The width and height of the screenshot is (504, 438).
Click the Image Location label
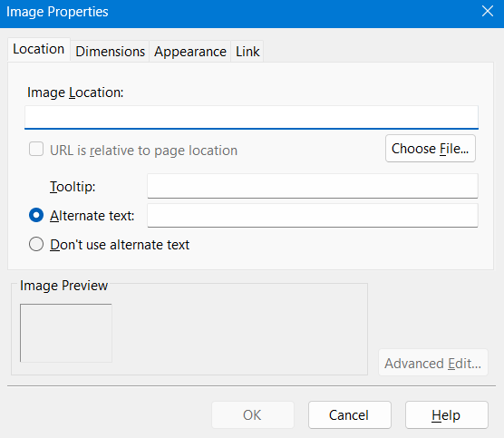(75, 92)
